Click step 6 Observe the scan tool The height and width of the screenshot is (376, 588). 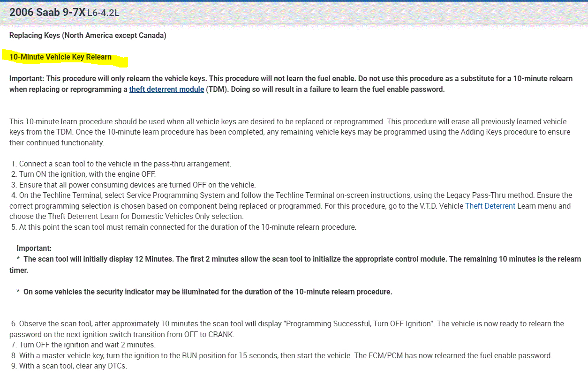[287, 329]
